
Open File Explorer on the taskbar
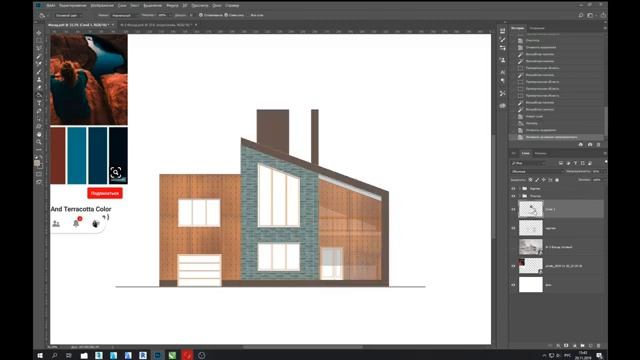tap(84, 355)
